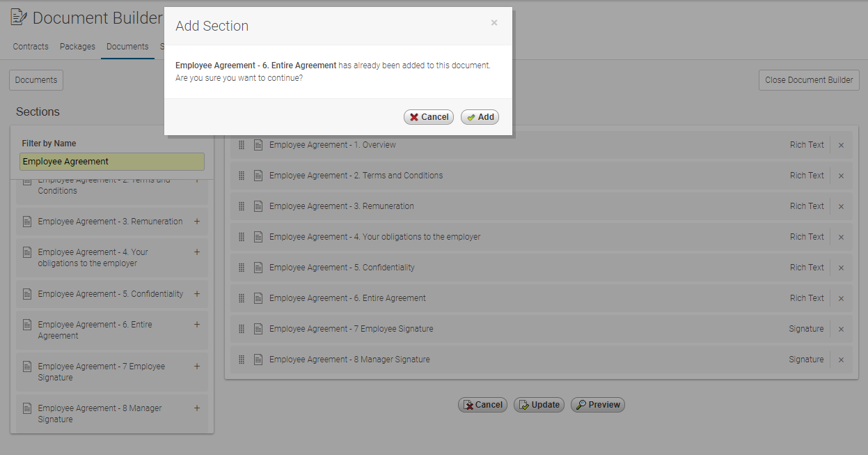This screenshot has width=868, height=455.
Task: Click drag handle for 6. Entire Agreement row
Action: (x=242, y=298)
